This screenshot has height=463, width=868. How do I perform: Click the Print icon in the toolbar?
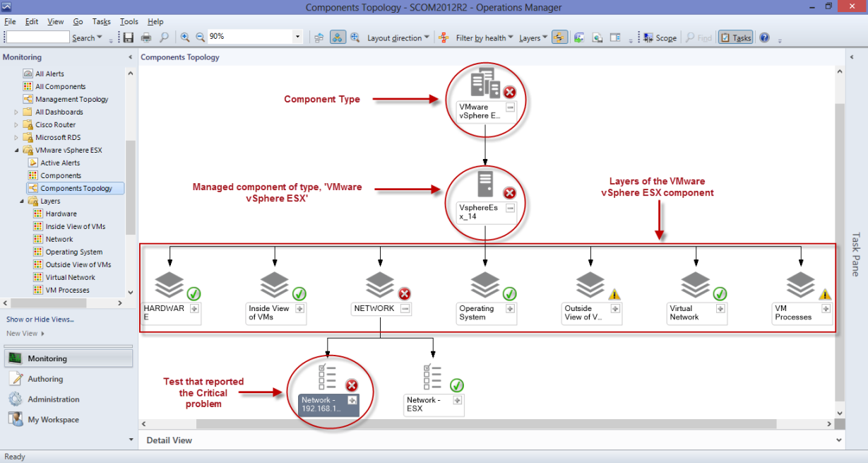146,37
